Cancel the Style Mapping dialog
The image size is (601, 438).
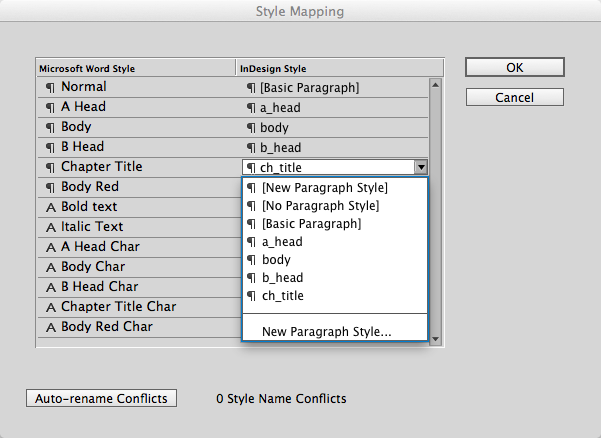click(515, 97)
